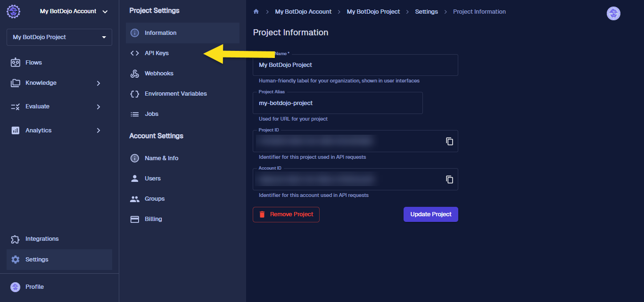This screenshot has height=302, width=644.
Task: Click the Jobs list icon
Action: pyautogui.click(x=135, y=114)
